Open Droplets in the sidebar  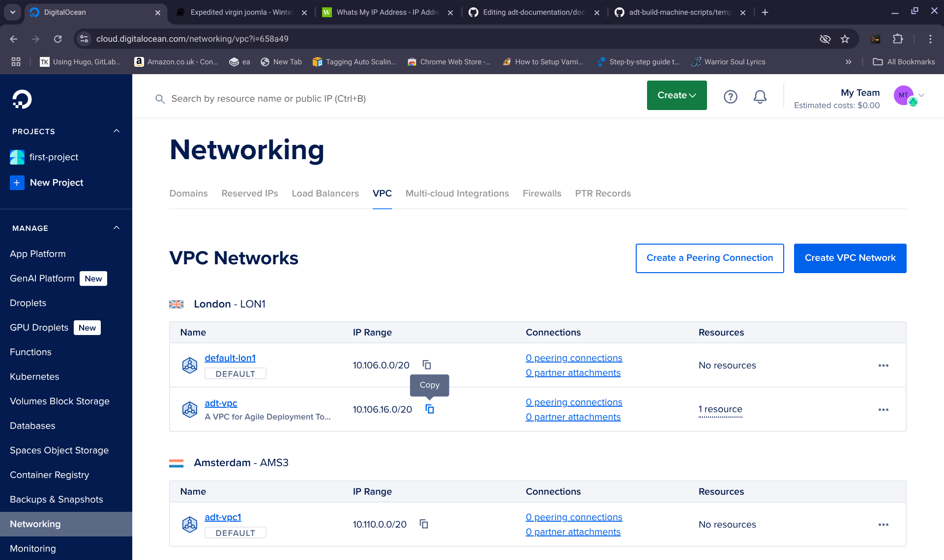(x=28, y=303)
